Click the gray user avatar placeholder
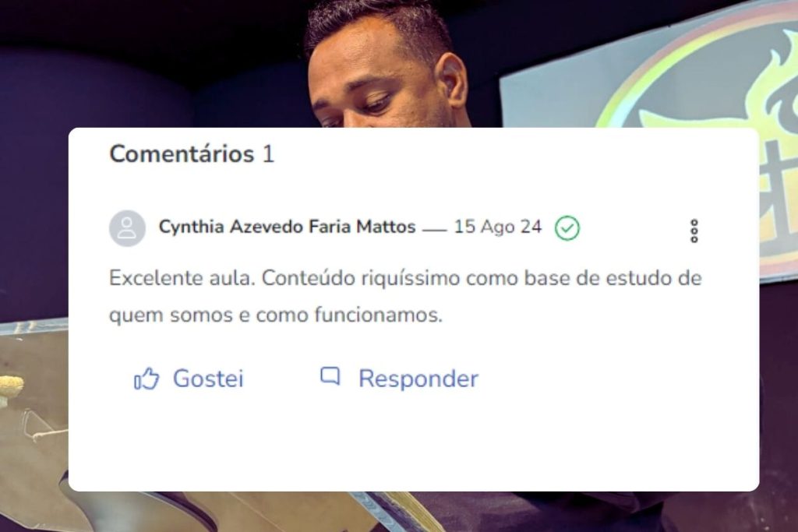This screenshot has height=532, width=798. point(127,228)
